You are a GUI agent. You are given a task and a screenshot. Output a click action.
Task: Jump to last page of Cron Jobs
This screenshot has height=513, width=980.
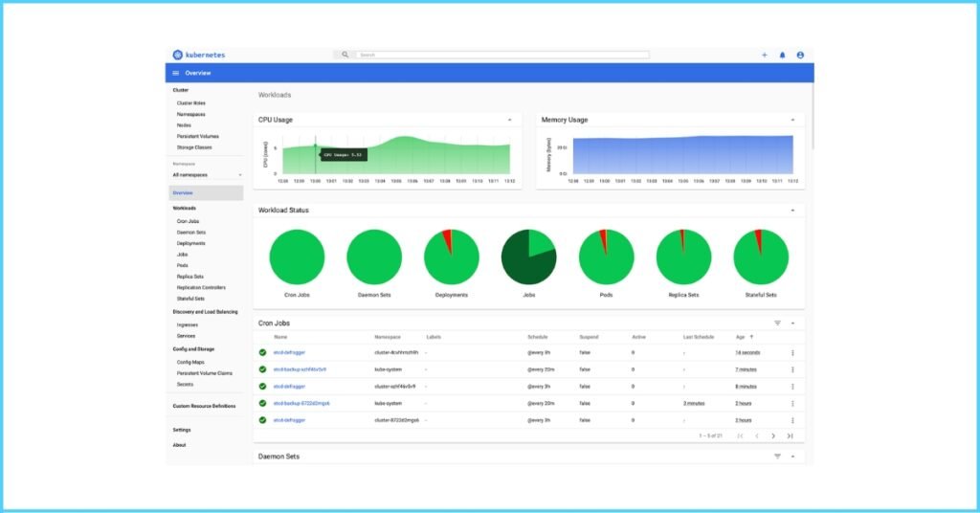click(x=790, y=436)
